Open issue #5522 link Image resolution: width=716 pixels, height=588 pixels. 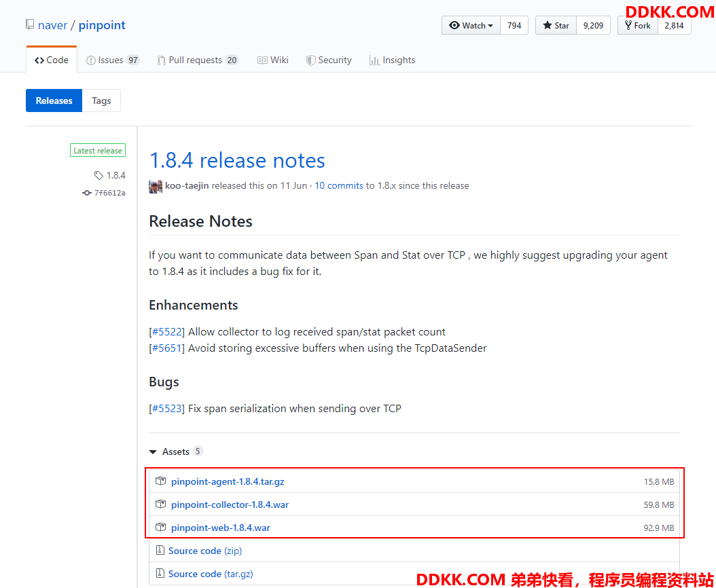pyautogui.click(x=166, y=332)
